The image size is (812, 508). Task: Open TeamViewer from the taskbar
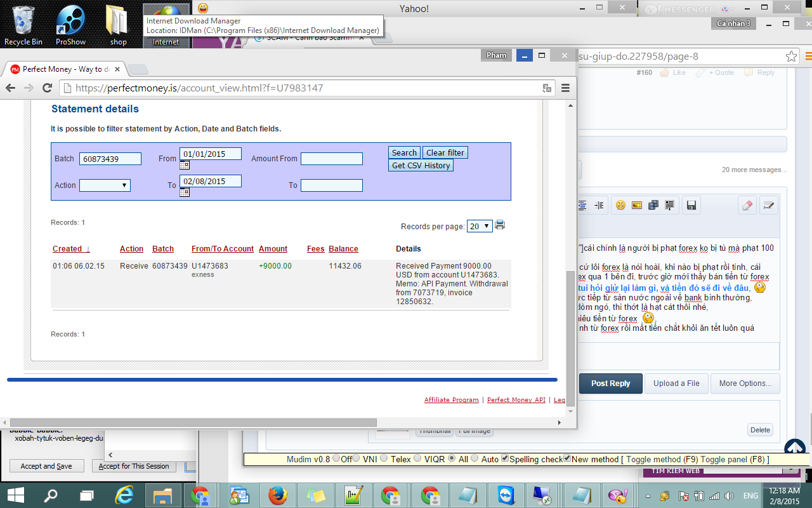506,495
